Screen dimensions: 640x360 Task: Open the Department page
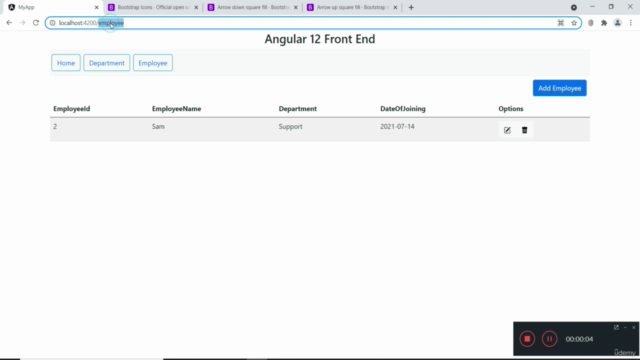click(107, 63)
